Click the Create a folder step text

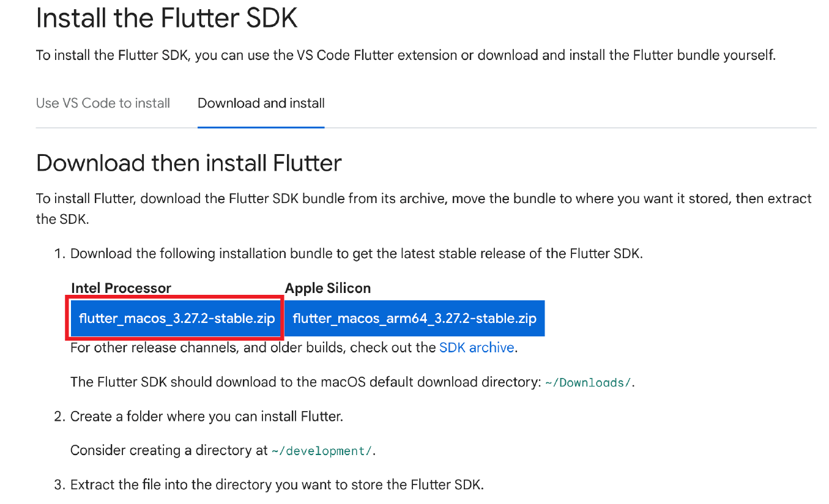click(x=206, y=417)
